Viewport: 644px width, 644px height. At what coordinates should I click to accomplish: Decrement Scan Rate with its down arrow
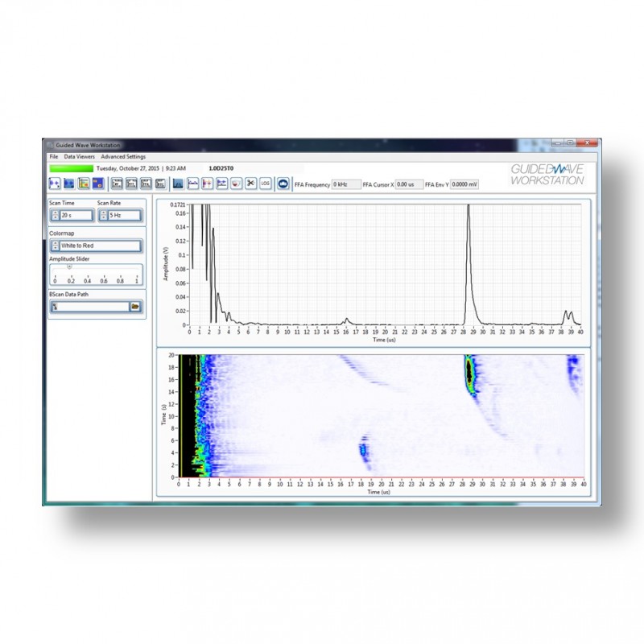(x=104, y=217)
